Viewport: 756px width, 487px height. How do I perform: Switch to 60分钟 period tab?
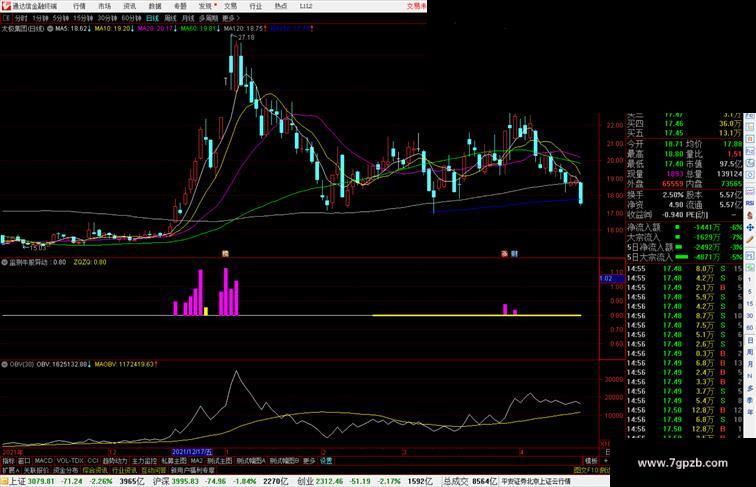coord(131,18)
